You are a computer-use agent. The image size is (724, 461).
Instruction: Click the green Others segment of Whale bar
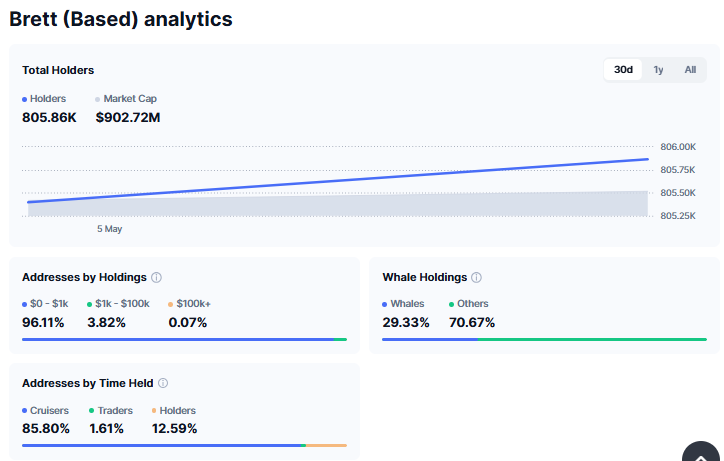(x=592, y=340)
